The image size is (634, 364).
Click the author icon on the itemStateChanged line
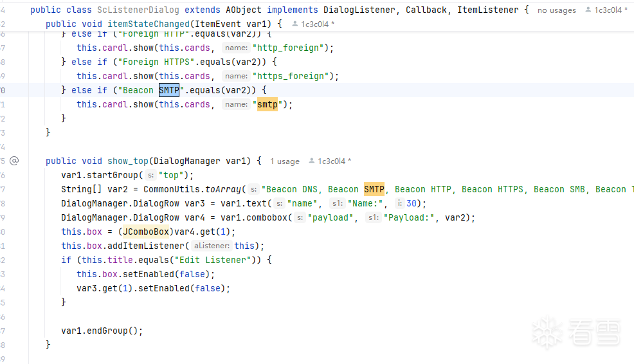coord(294,24)
